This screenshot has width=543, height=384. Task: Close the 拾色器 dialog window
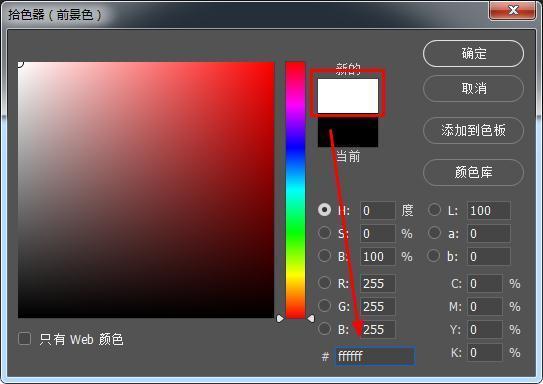513,10
